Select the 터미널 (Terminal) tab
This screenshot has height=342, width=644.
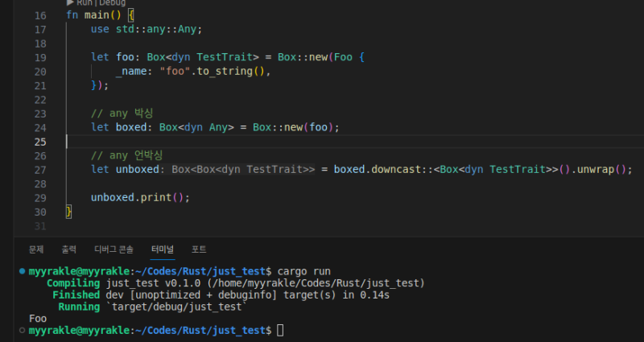tap(163, 249)
